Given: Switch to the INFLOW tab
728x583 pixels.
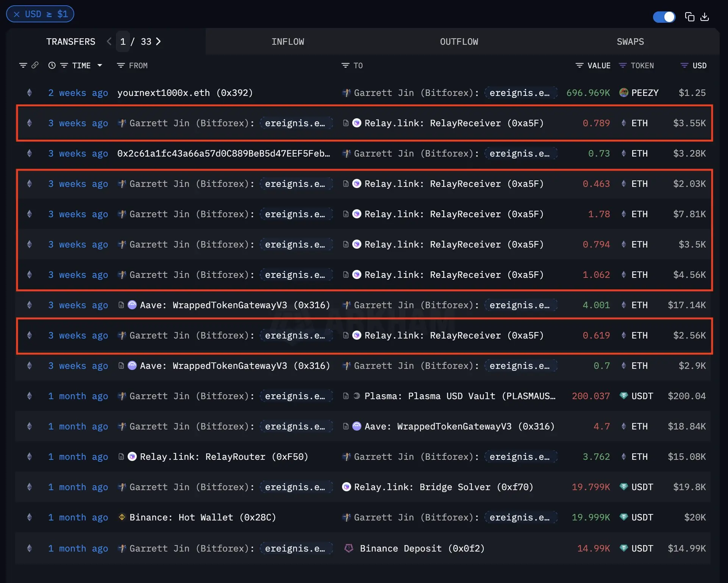Looking at the screenshot, I should coord(287,41).
